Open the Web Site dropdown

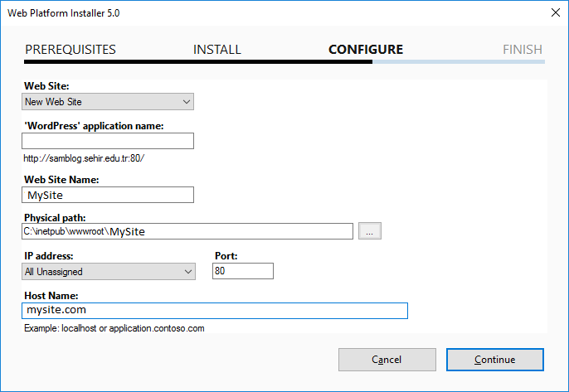pos(108,102)
